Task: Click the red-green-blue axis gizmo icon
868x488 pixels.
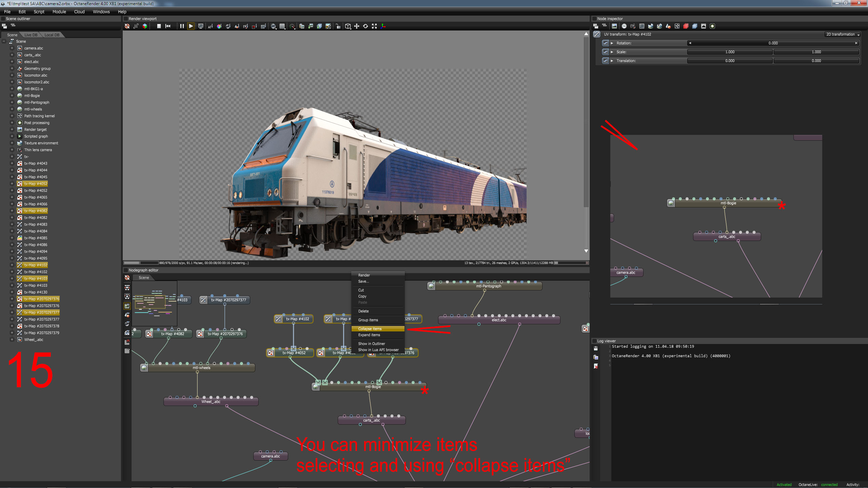Action: click(x=383, y=26)
